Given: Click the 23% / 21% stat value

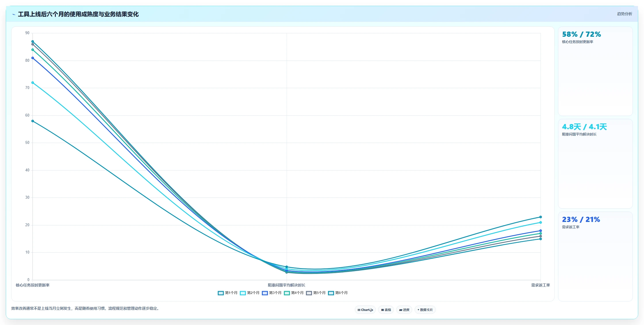Looking at the screenshot, I should [x=581, y=220].
